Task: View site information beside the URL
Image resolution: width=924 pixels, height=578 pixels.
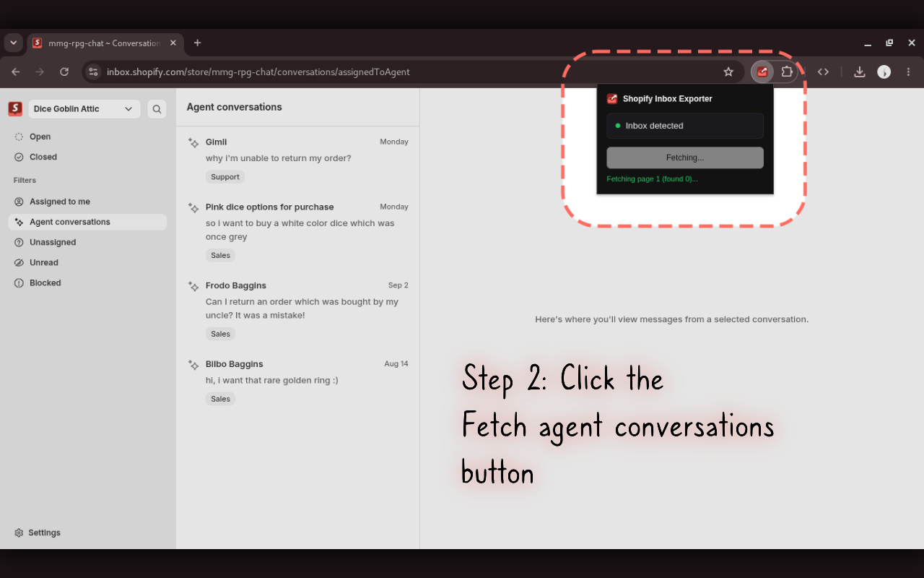Action: coord(92,72)
